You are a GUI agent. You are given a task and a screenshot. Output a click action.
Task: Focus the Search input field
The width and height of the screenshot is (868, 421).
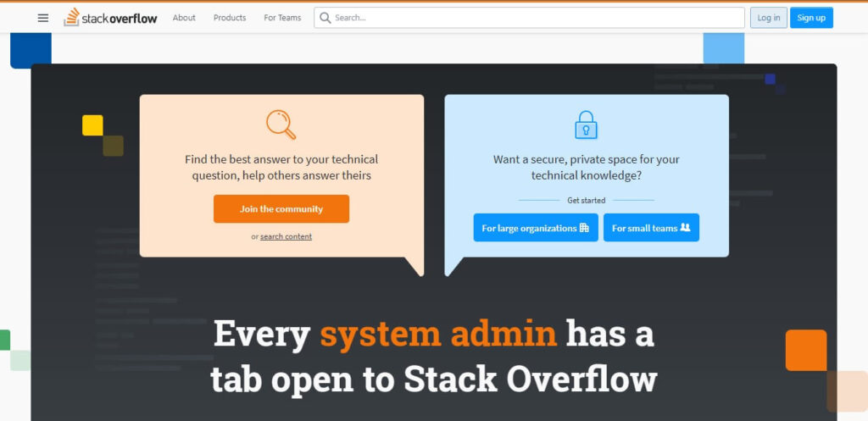pyautogui.click(x=529, y=18)
